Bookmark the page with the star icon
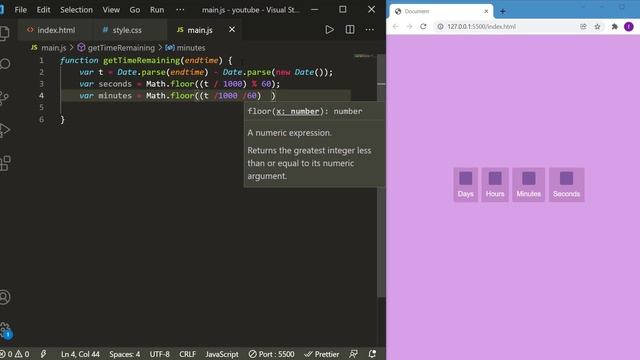The height and width of the screenshot is (360, 640). pos(597,27)
